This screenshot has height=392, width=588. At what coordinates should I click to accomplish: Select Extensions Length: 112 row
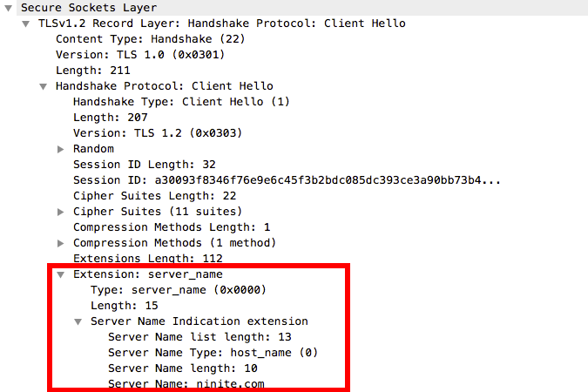[148, 259]
